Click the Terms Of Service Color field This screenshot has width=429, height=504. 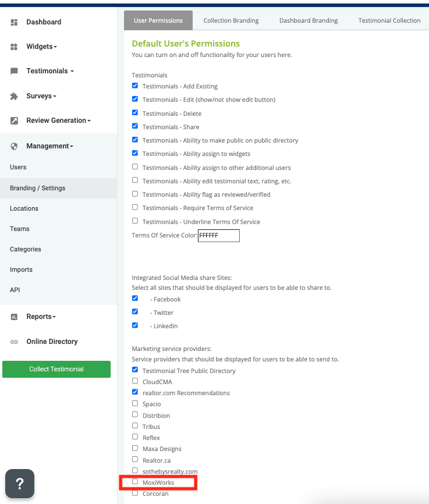point(219,236)
